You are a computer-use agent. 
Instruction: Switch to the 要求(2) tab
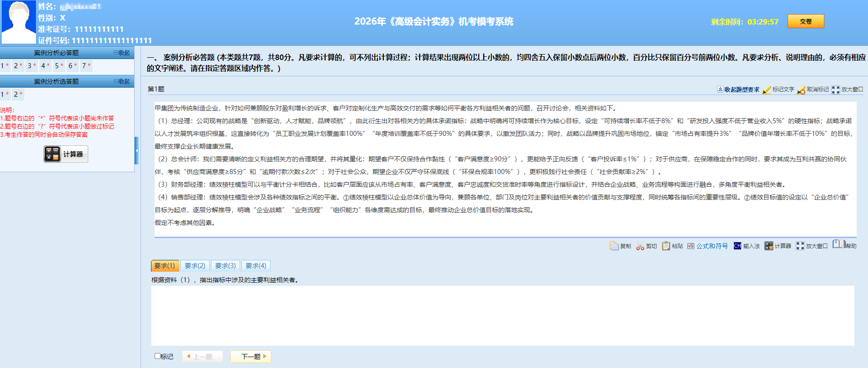coord(195,266)
